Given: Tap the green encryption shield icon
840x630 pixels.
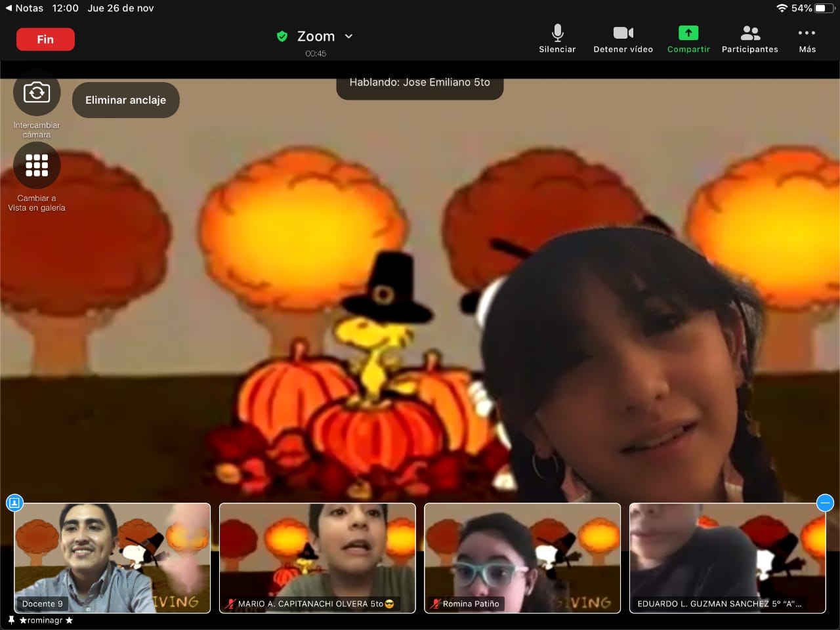Looking at the screenshot, I should (x=282, y=36).
